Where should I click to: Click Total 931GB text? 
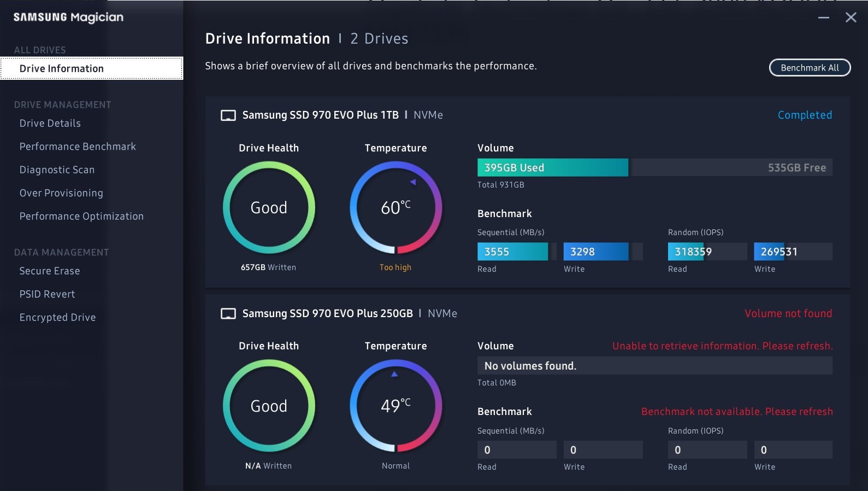pos(501,185)
